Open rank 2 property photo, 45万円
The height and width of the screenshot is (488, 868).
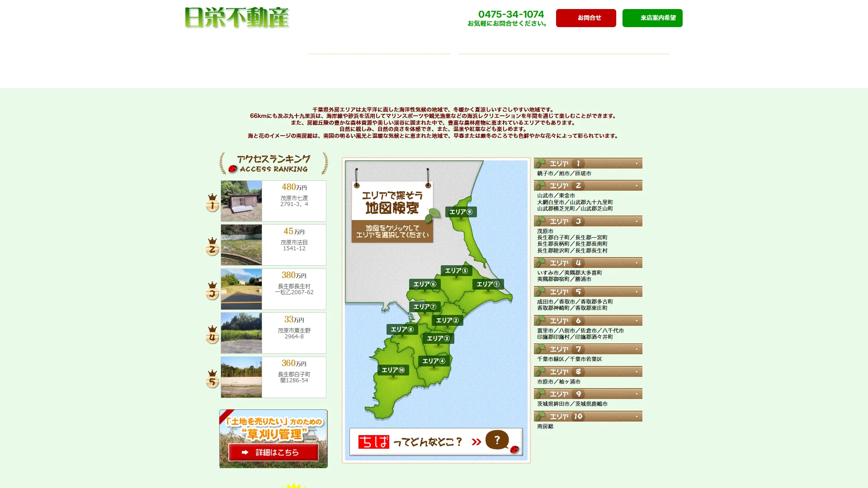(x=241, y=245)
